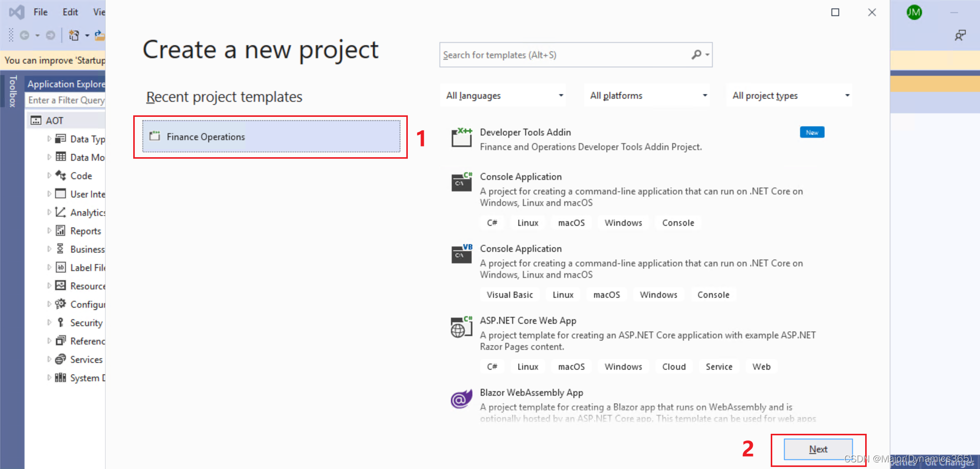Select the Finance Operations recent template
Screen dimensions: 980x469
click(x=270, y=136)
